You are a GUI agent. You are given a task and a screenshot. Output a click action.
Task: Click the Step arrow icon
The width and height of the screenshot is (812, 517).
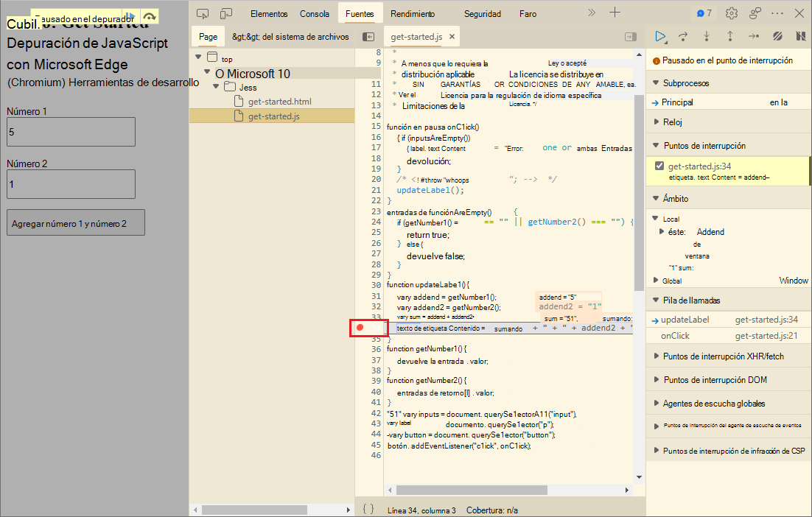tap(754, 36)
